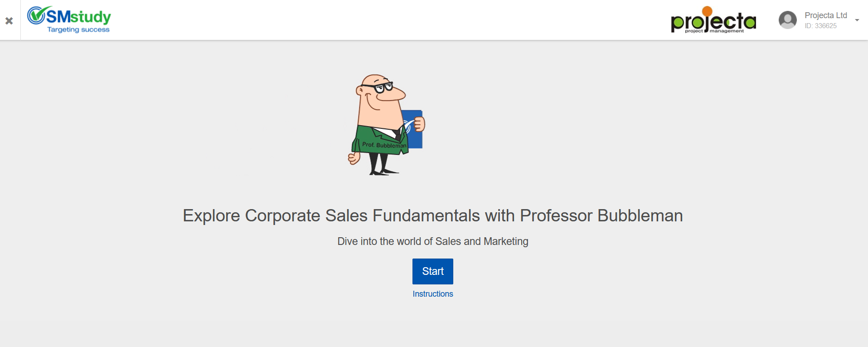The image size is (868, 347).
Task: Click the "Targeting success" tagline
Action: [x=78, y=30]
